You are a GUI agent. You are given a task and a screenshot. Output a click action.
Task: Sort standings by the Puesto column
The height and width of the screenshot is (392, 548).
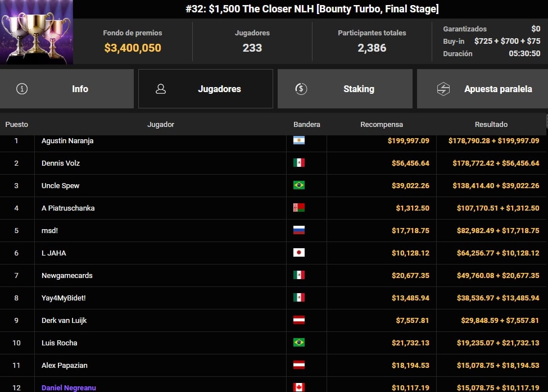coord(17,124)
